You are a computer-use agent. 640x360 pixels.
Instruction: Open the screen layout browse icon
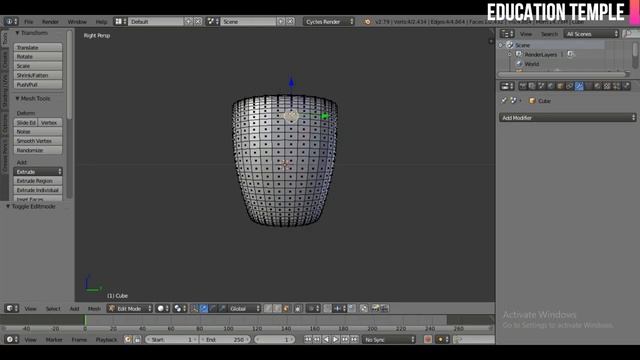point(120,21)
